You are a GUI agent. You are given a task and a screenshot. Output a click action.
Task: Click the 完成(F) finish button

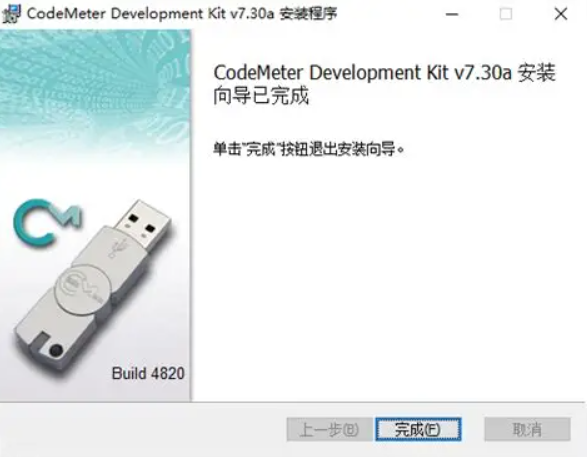[x=418, y=429]
